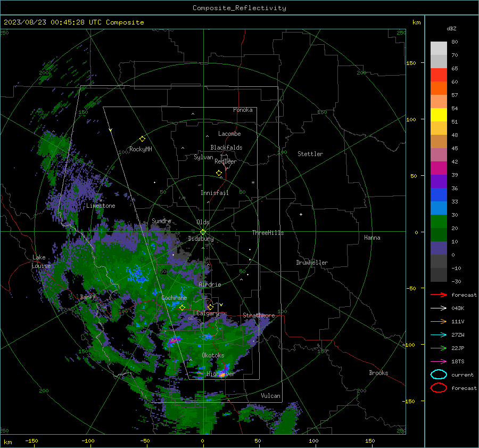Click the white plus marker west of Hanna
The image size is (479, 448).
pos(301,214)
